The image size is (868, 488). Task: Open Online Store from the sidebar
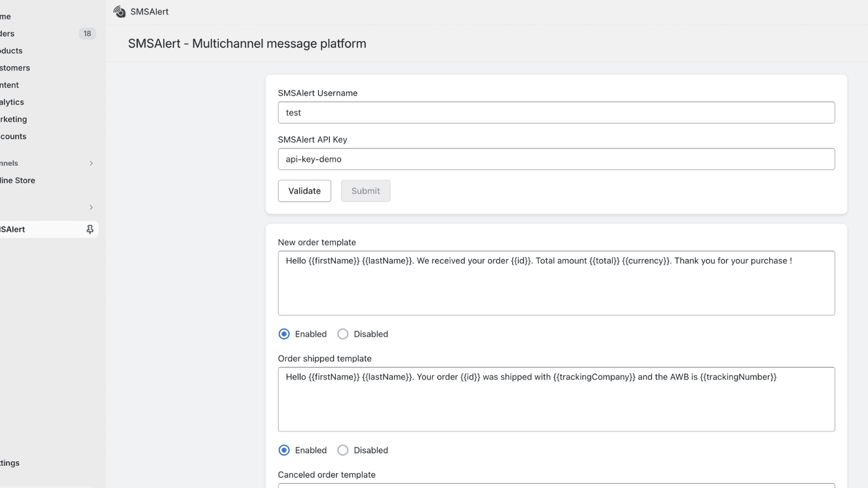click(x=18, y=180)
